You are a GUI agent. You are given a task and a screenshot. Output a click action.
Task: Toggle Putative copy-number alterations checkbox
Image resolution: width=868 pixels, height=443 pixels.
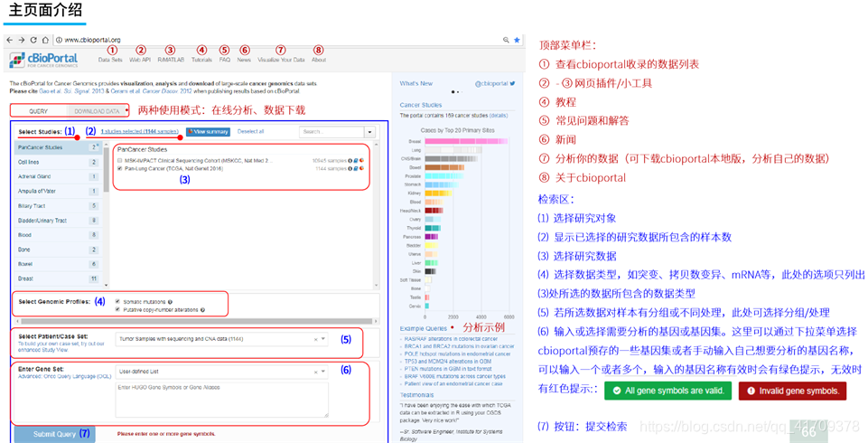[x=117, y=310]
